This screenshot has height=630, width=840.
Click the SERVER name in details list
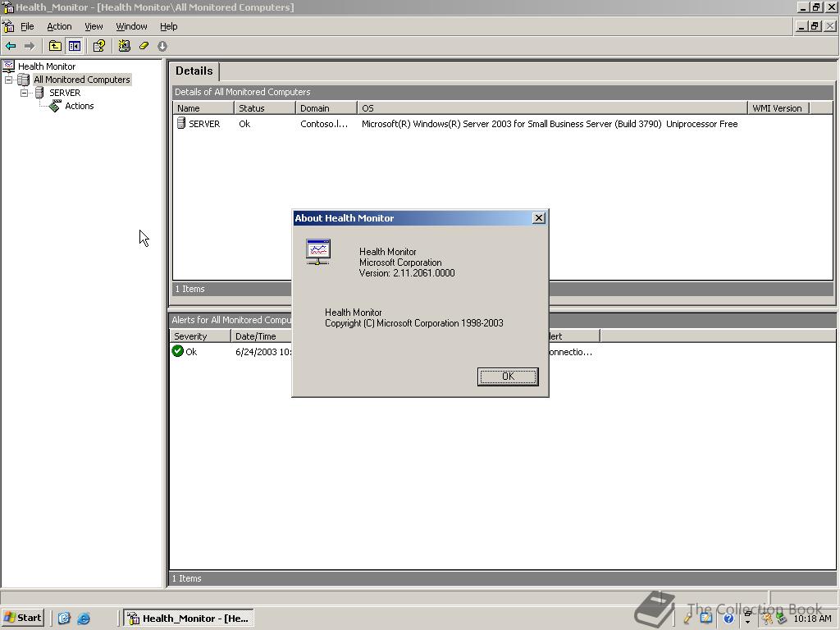[204, 124]
